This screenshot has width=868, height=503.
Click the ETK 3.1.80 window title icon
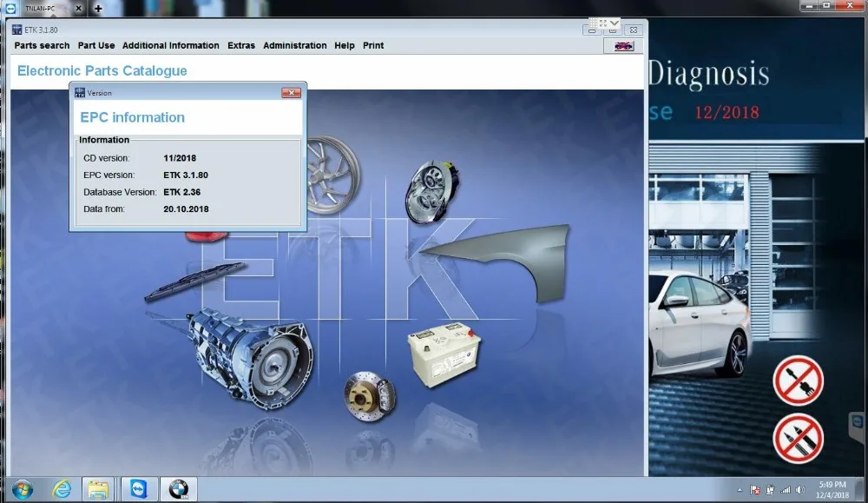click(17, 30)
